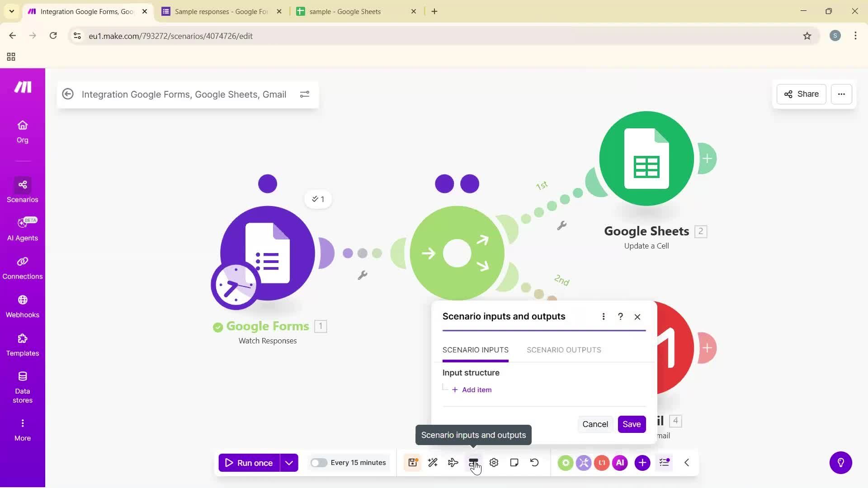Add a new module with the plus icon

click(642, 462)
